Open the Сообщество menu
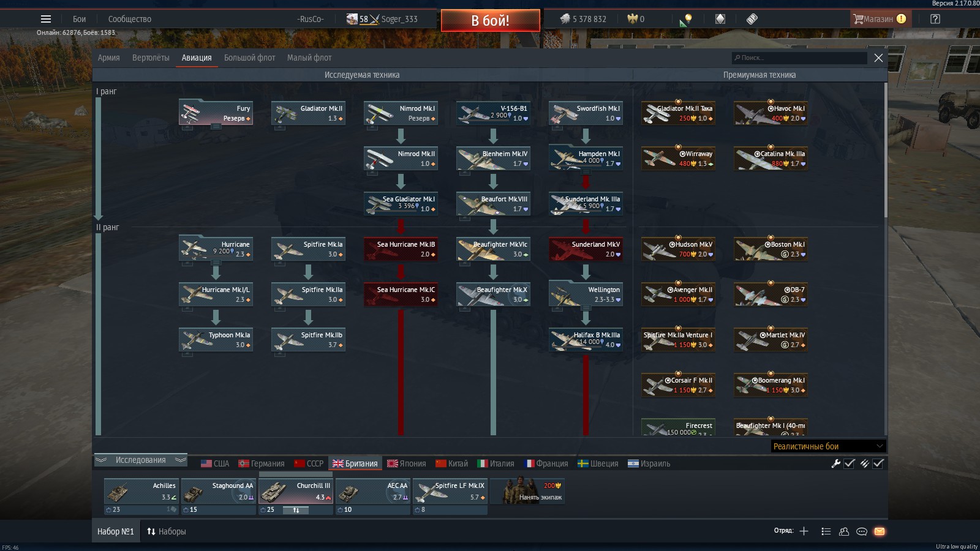This screenshot has height=551, width=980. click(x=129, y=19)
